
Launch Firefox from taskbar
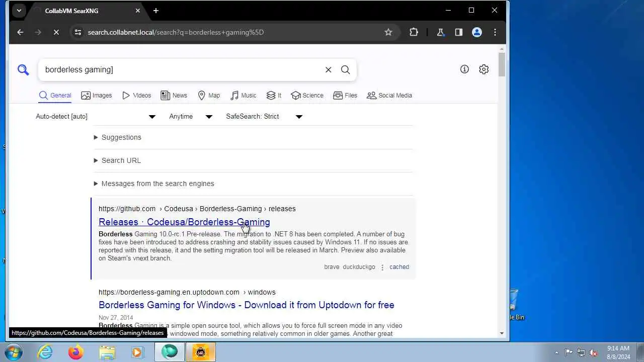[x=76, y=352]
